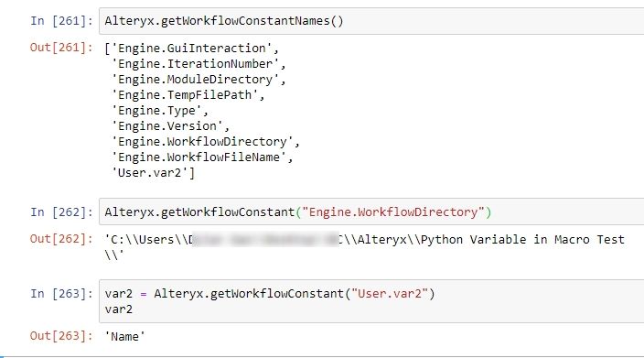Select the In [263] prompt label

click(61, 294)
